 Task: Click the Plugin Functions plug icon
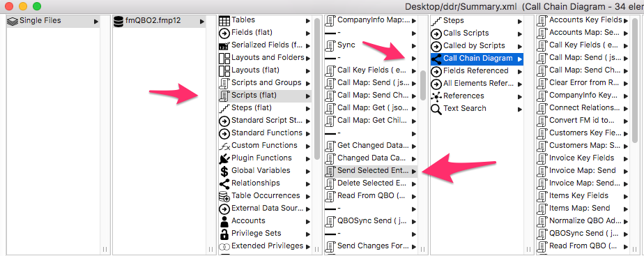pyautogui.click(x=224, y=158)
